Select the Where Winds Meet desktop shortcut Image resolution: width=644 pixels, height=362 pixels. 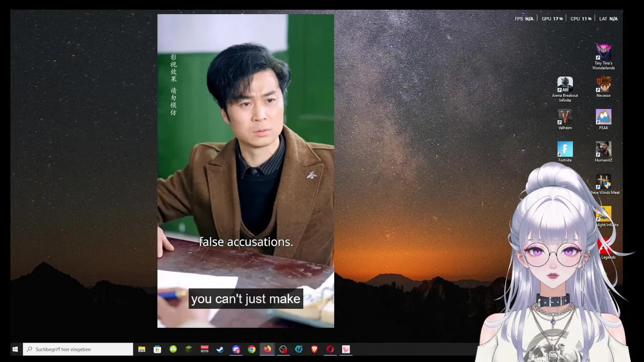604,185
